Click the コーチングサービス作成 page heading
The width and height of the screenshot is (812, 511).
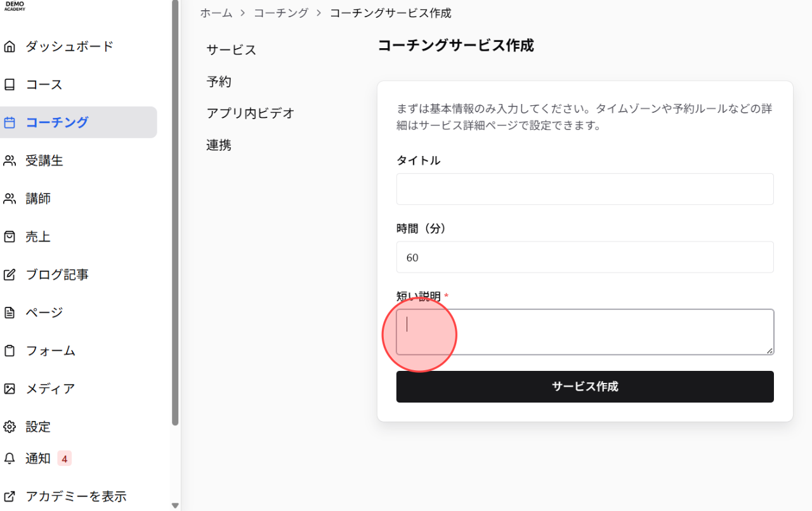[455, 46]
